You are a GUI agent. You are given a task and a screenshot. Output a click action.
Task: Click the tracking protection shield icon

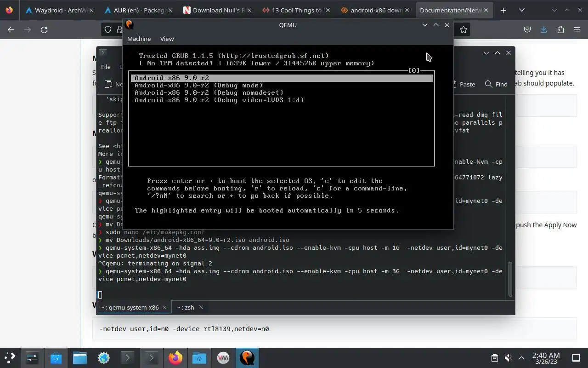coord(108,29)
